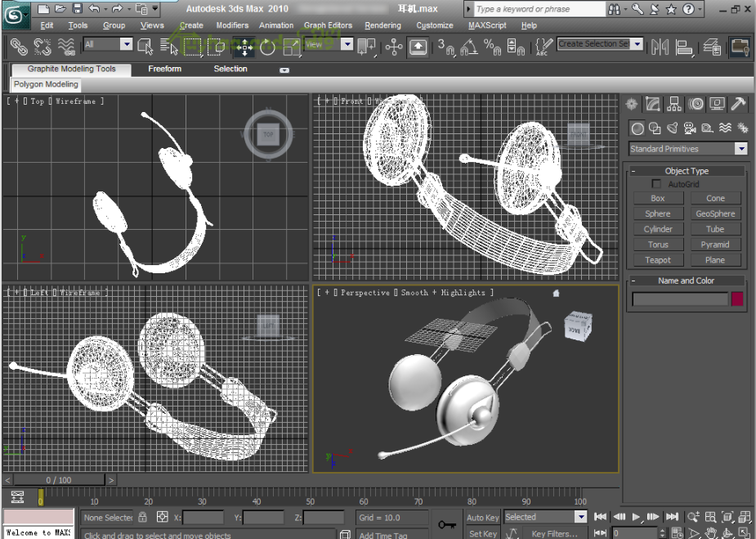This screenshot has width=756, height=539.
Task: Toggle Percent Snap
Action: point(492,47)
